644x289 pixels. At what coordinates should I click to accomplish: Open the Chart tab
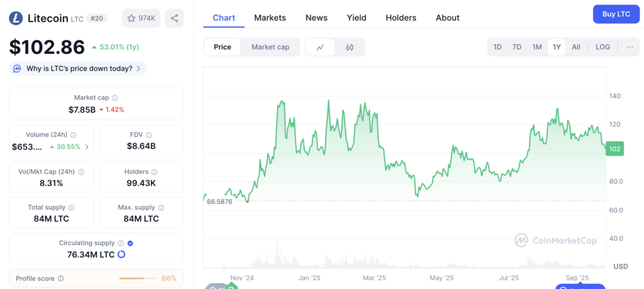click(x=224, y=18)
